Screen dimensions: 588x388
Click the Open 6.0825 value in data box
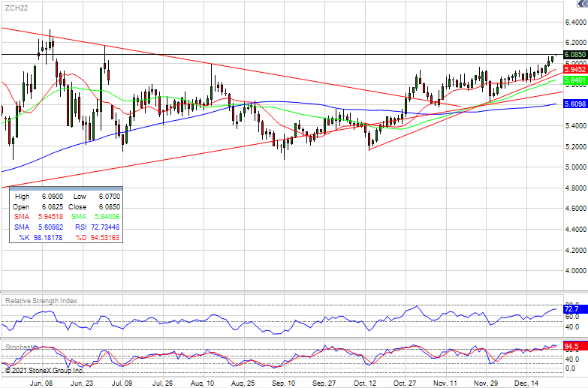[x=52, y=207]
